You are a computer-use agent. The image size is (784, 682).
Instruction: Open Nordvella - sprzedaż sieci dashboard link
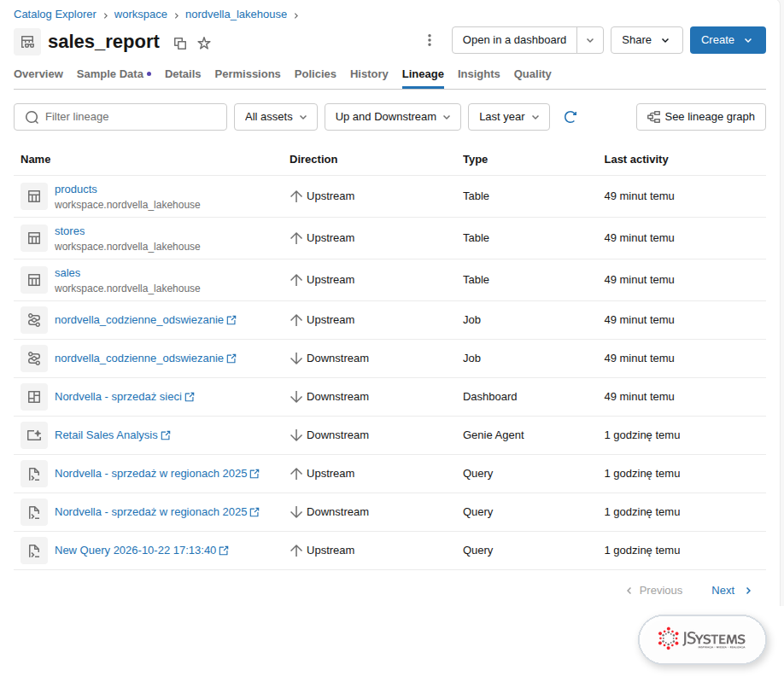tap(118, 397)
